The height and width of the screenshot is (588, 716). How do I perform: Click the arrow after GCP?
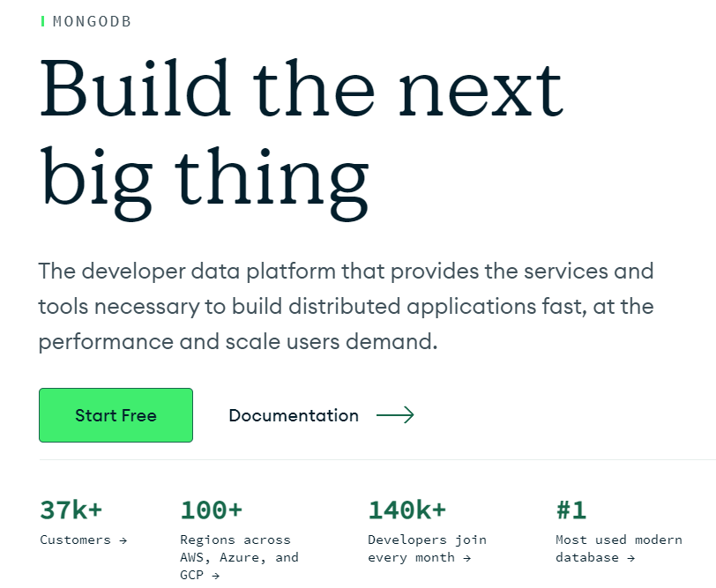coord(216,576)
